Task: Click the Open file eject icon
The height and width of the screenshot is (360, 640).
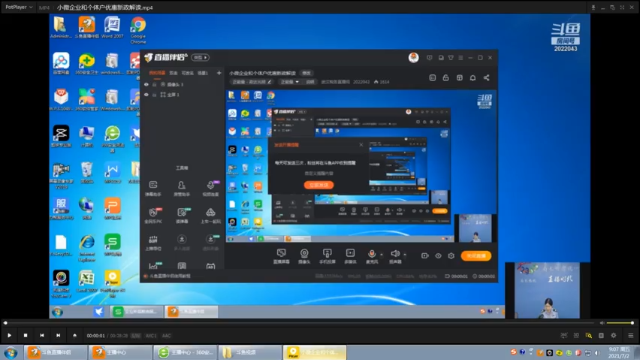Action: (75, 336)
